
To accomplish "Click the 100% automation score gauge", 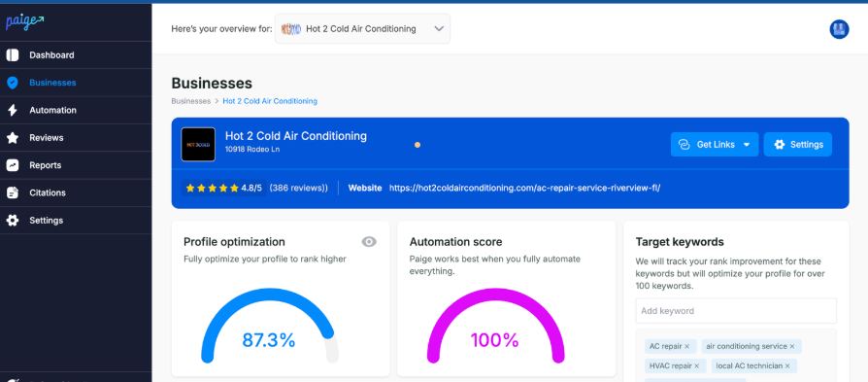I will (495, 326).
